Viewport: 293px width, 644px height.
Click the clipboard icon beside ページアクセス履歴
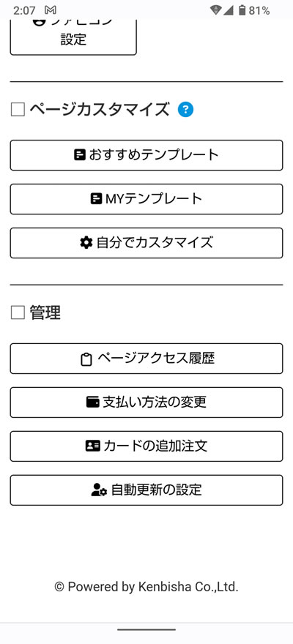point(86,359)
